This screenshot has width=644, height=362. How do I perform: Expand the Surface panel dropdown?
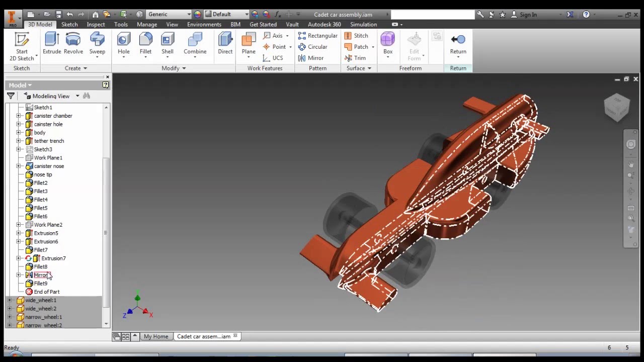359,68
